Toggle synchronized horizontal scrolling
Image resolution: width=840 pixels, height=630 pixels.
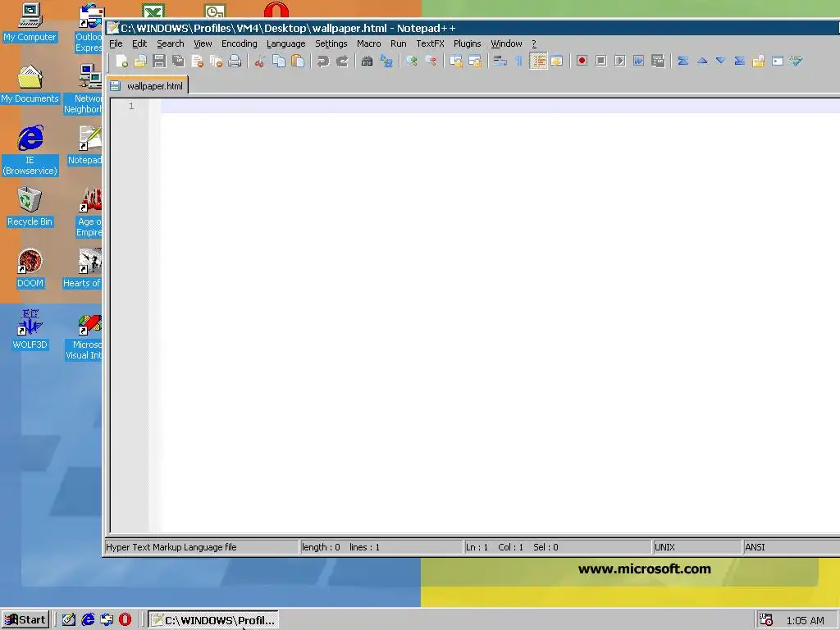[x=475, y=61]
